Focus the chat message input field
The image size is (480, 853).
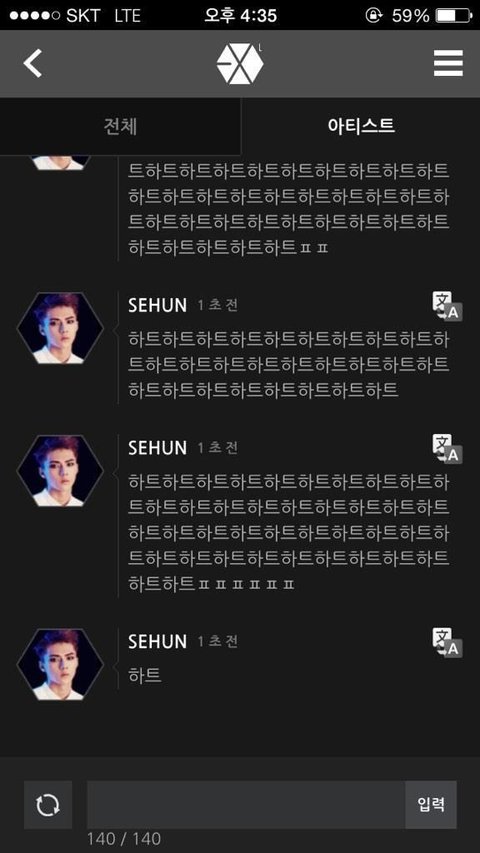pos(246,805)
